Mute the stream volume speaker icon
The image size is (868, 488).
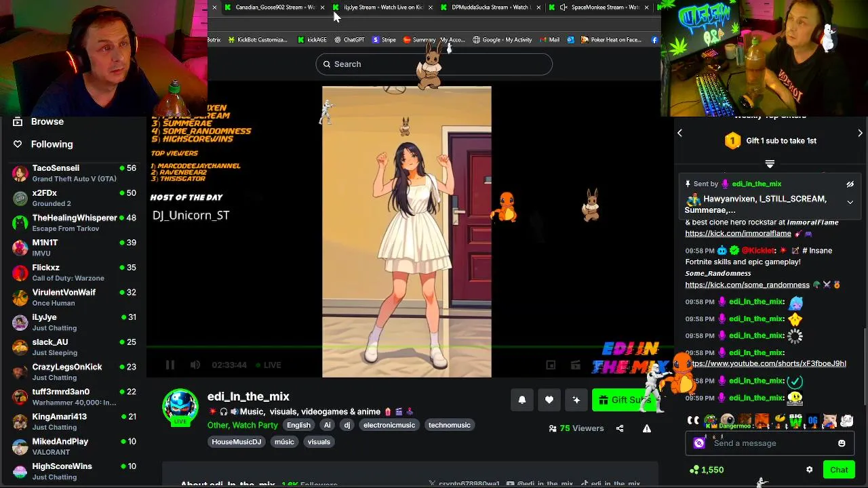[x=195, y=365]
